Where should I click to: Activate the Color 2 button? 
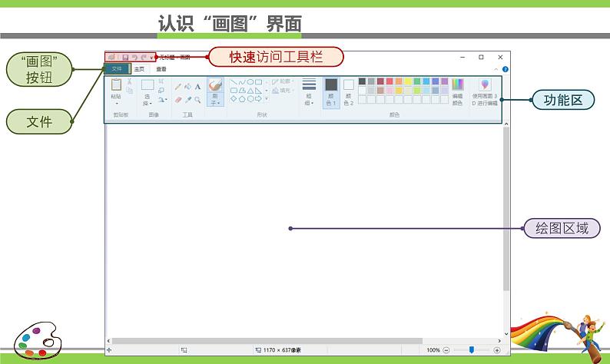tap(349, 93)
